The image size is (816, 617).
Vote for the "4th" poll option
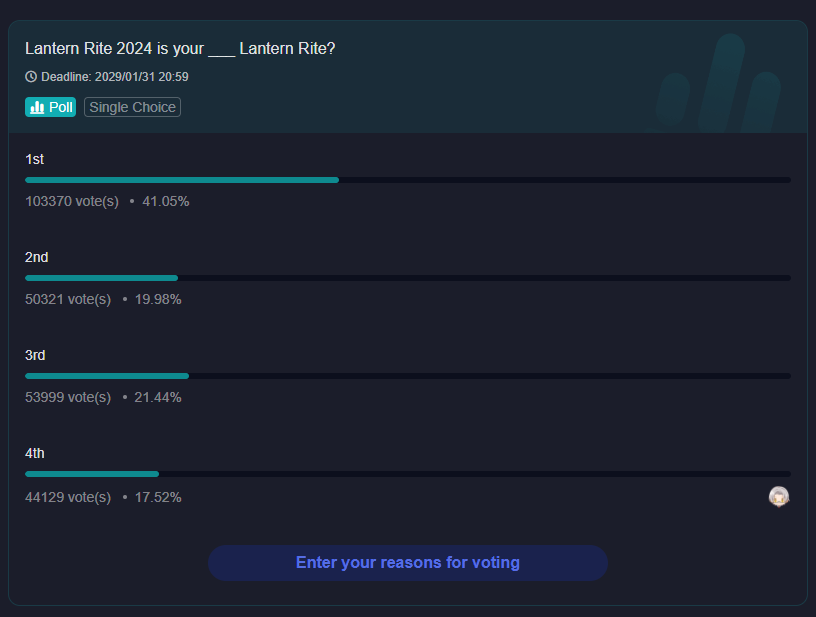pyautogui.click(x=35, y=453)
